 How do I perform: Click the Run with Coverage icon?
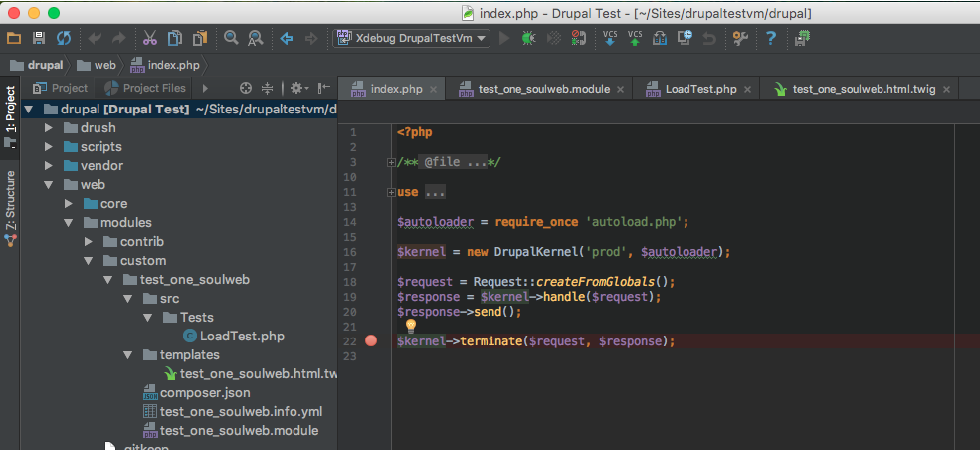(x=554, y=39)
